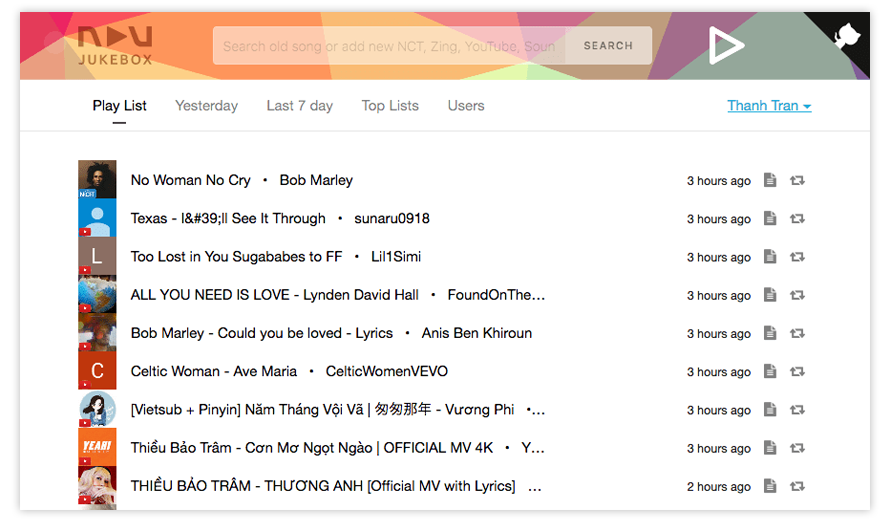
Task: Click the YEAH1 thumbnail for Cơn Mơ Ngọt Ngào
Action: tap(97, 447)
